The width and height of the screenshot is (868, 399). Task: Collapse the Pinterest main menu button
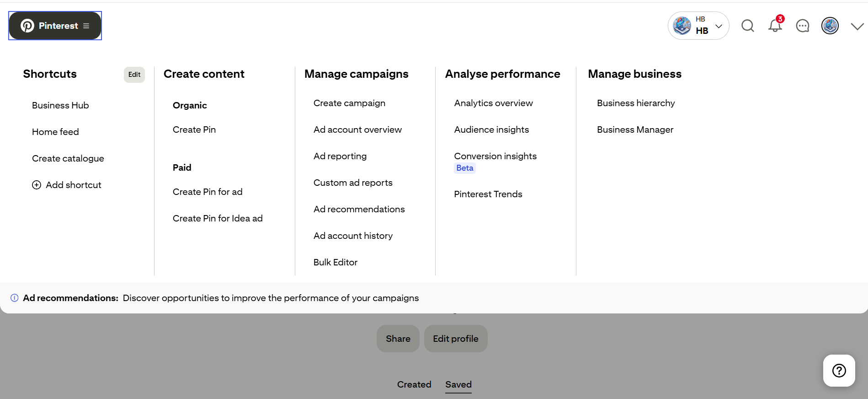[55, 26]
